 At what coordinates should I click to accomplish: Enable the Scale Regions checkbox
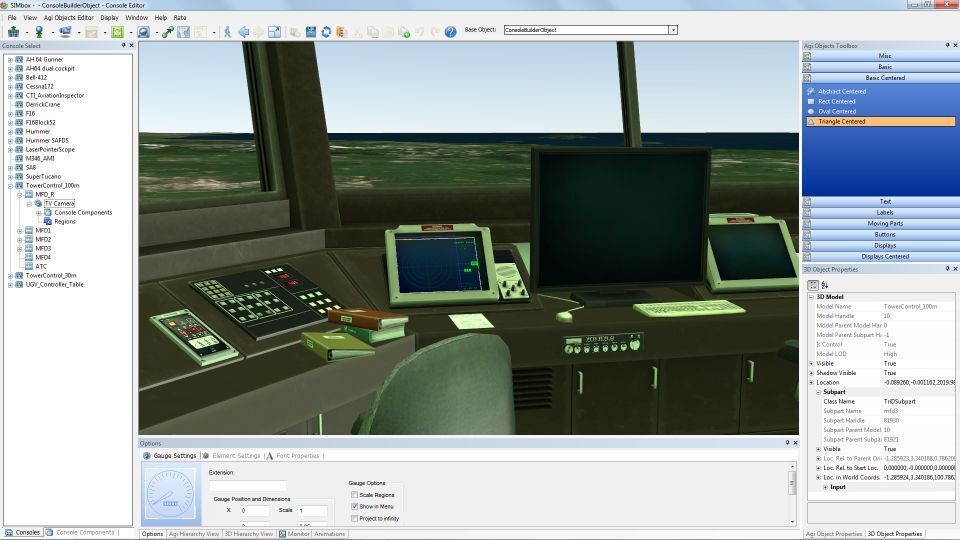click(354, 495)
